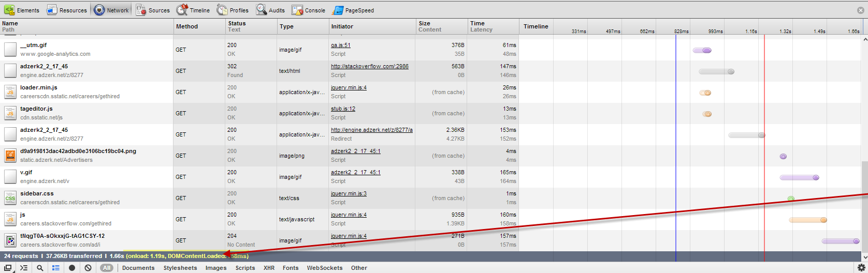The height and width of the screenshot is (273, 868).
Task: Toggle the network record button
Action: pyautogui.click(x=72, y=268)
